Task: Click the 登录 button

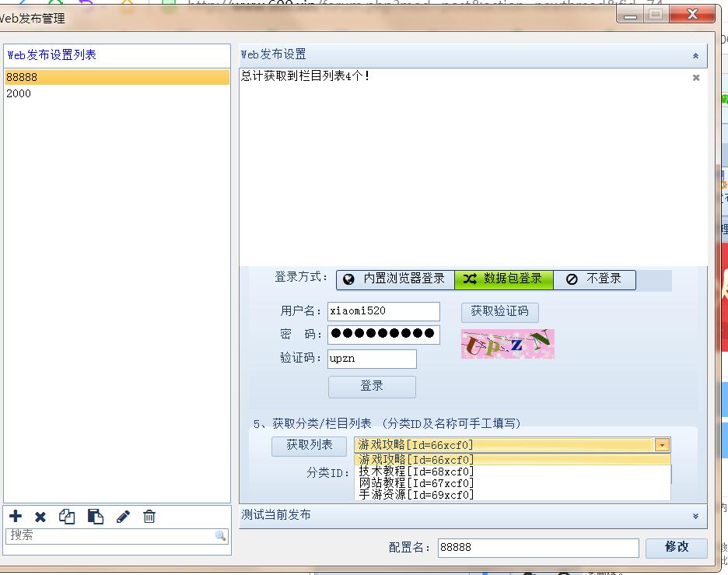Action: point(372,387)
